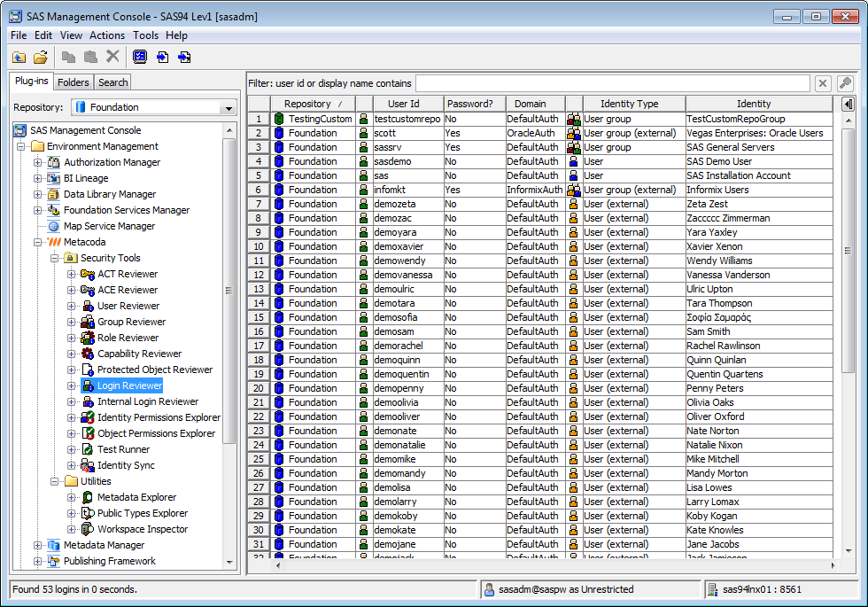Open the File menu
868x607 pixels.
tap(19, 35)
